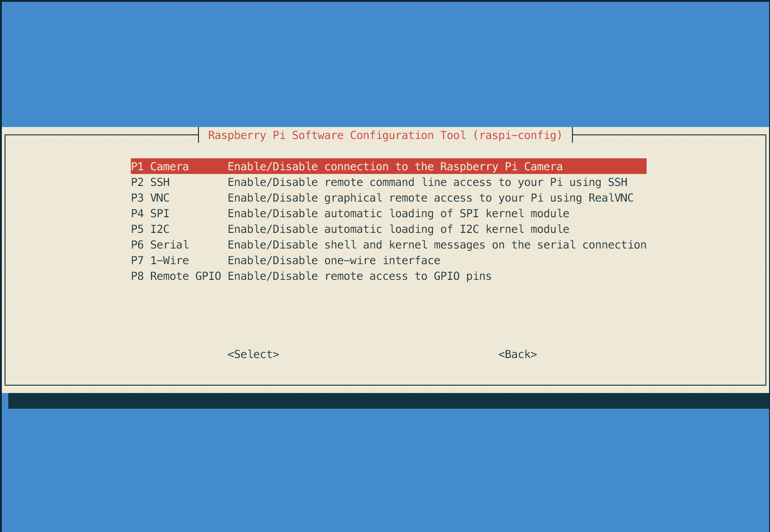Image resolution: width=770 pixels, height=532 pixels.
Task: Pick the P5 I2C option
Action: 389,229
